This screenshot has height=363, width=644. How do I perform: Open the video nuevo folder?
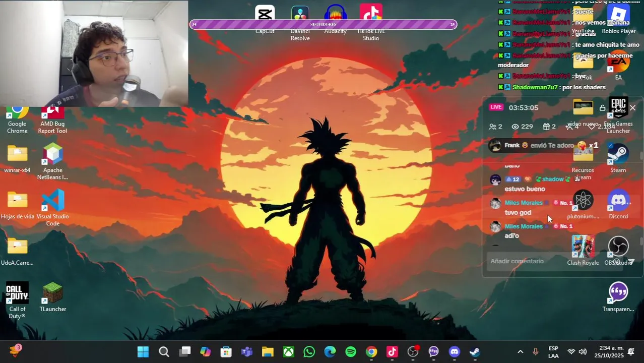[x=583, y=113]
